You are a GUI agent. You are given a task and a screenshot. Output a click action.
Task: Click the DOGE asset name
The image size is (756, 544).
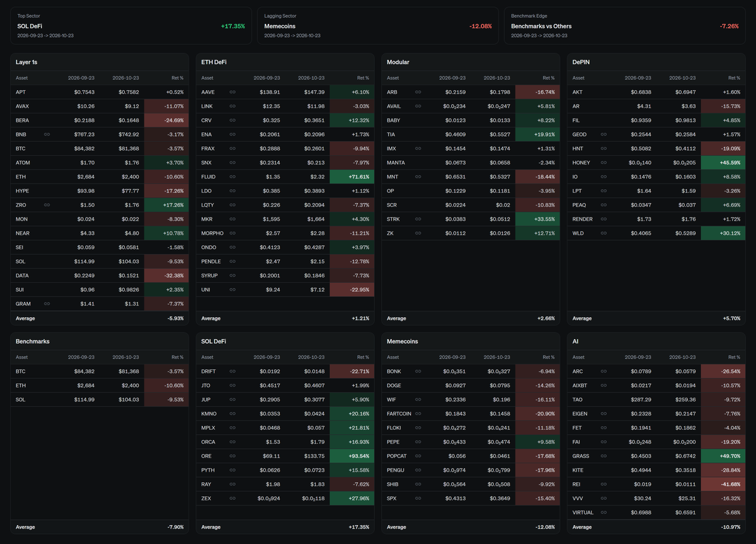[394, 385]
